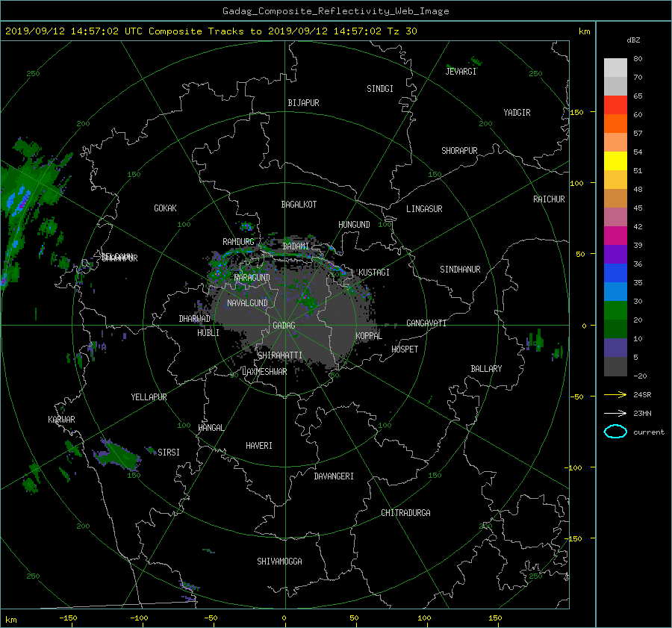Click the 150 tick on the right km axis

pyautogui.click(x=577, y=112)
